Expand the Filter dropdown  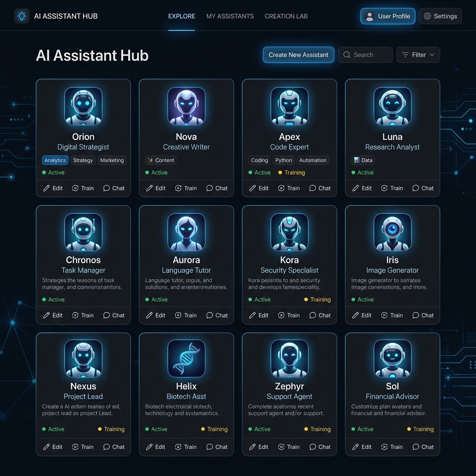tap(418, 55)
